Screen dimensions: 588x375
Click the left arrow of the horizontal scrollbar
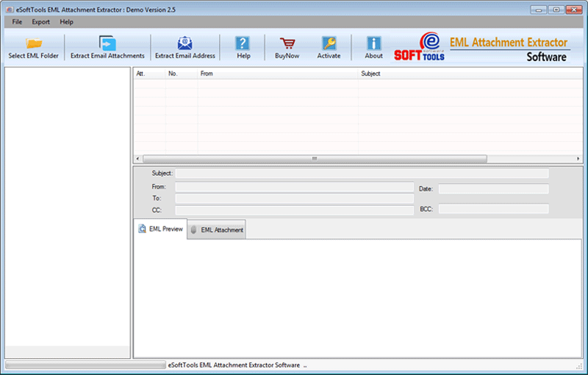(138, 159)
